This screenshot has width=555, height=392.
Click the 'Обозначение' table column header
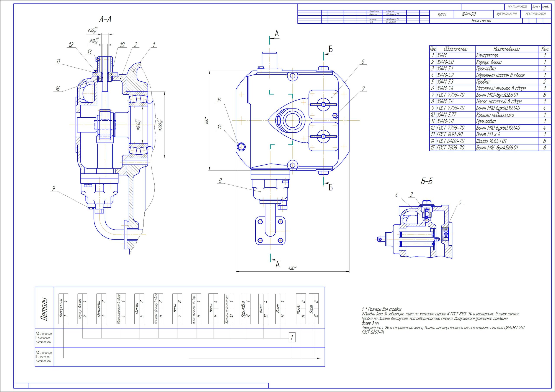point(455,49)
